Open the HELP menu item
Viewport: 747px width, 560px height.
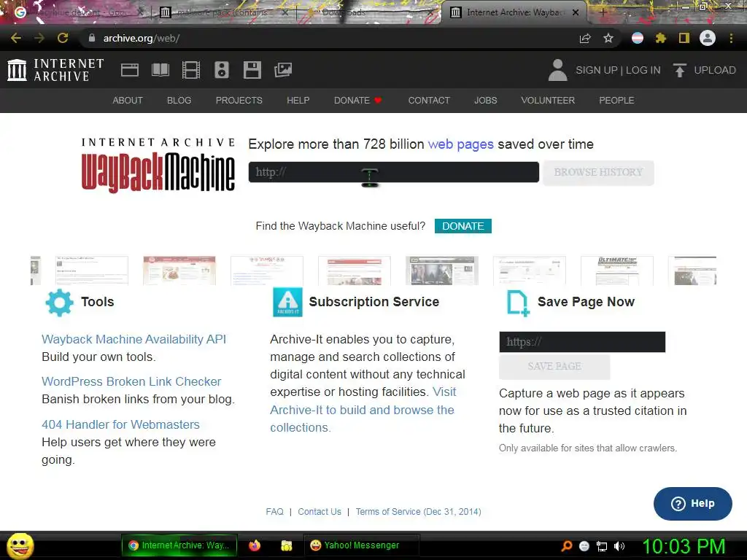point(298,101)
